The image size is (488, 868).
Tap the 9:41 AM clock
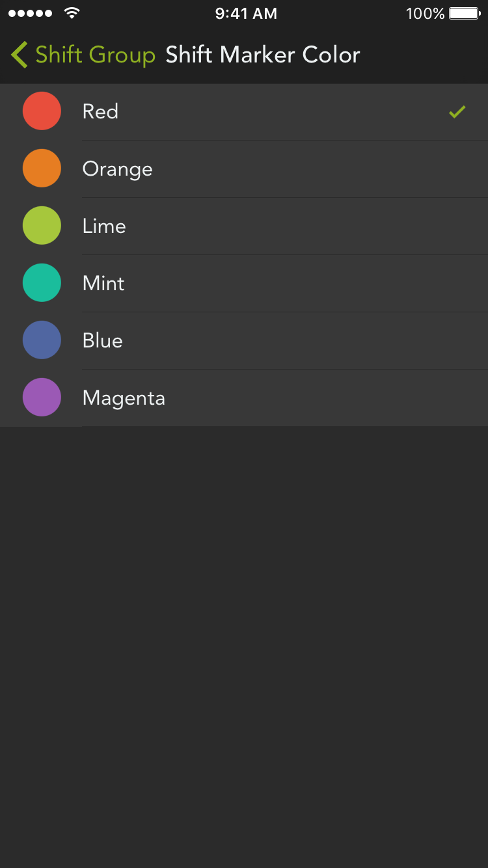(246, 14)
